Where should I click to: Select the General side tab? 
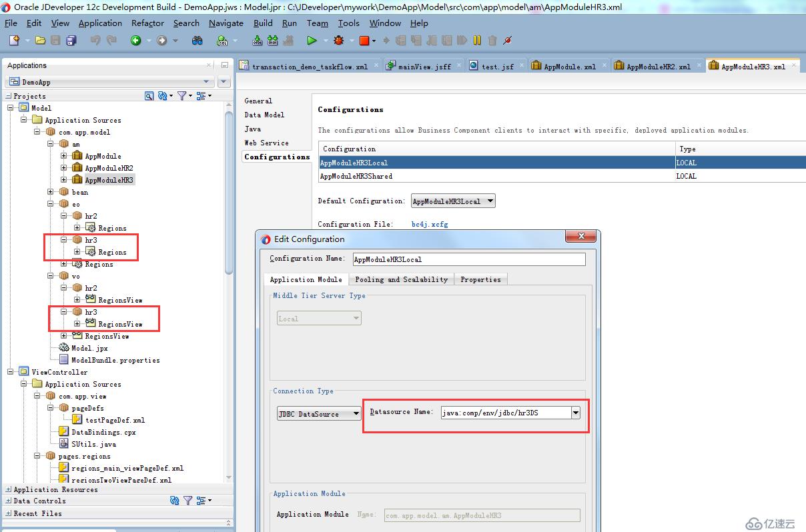(x=258, y=101)
